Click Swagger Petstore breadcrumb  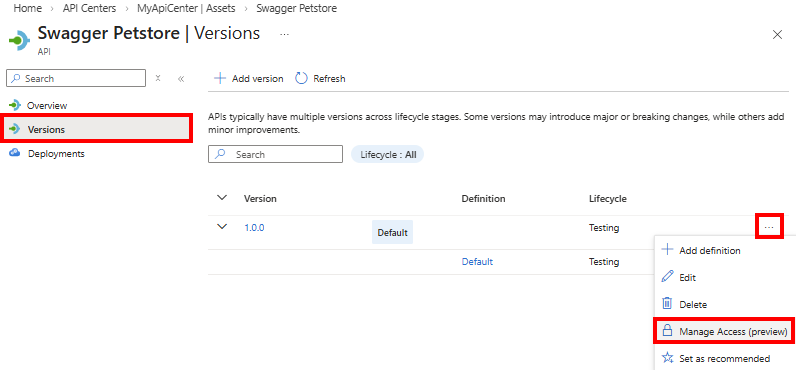click(x=296, y=9)
